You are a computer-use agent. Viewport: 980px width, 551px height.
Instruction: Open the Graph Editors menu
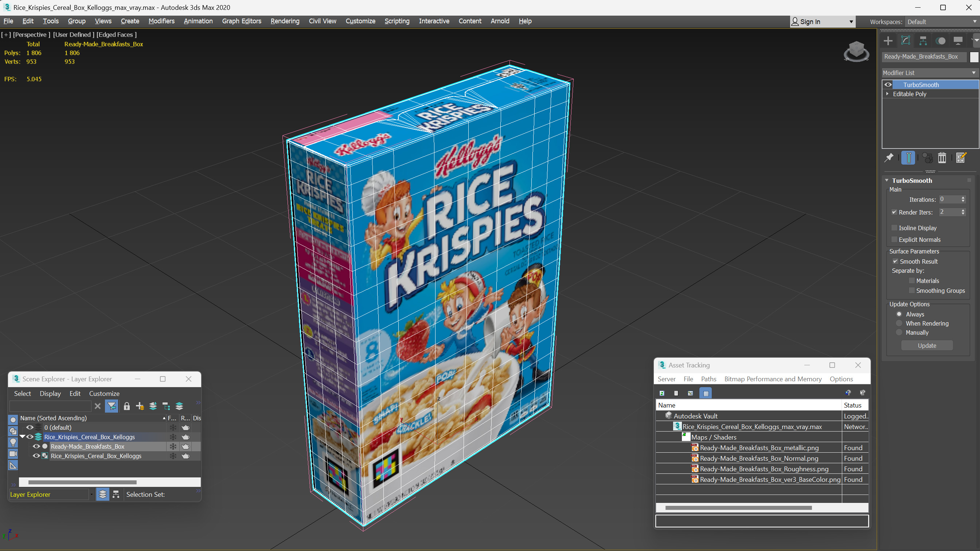(242, 21)
